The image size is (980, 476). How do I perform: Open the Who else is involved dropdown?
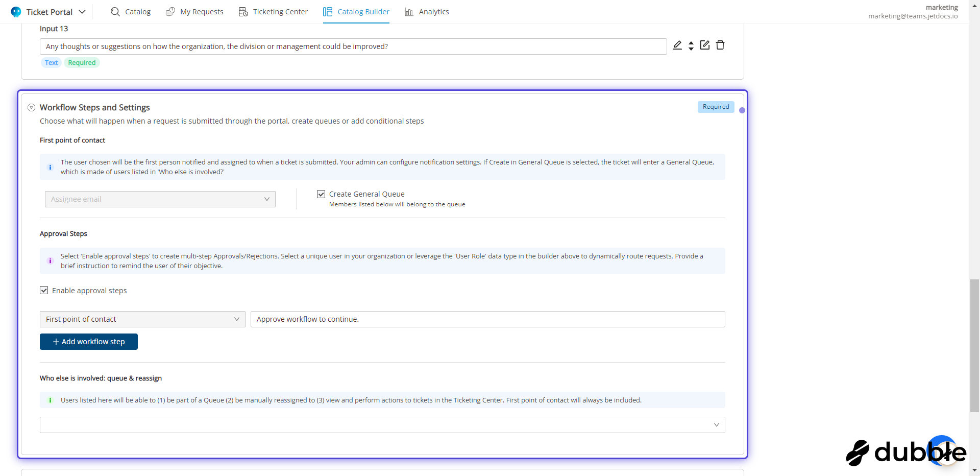(x=382, y=425)
